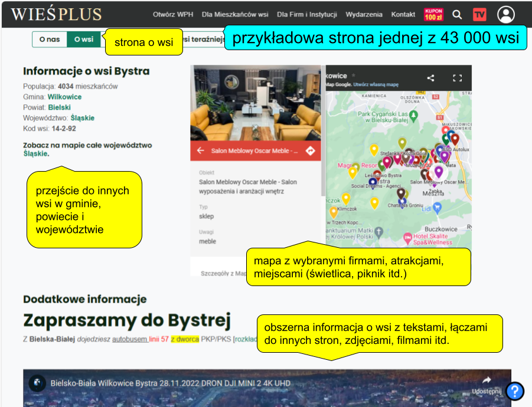The width and height of the screenshot is (532, 407).
Task: Open the red TV icon
Action: [x=479, y=14]
